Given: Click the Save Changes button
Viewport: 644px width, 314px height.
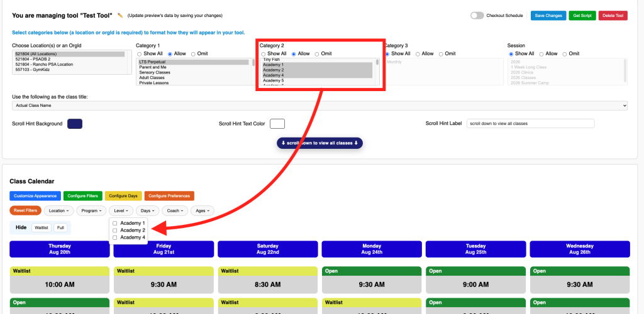Looking at the screenshot, I should (x=548, y=16).
